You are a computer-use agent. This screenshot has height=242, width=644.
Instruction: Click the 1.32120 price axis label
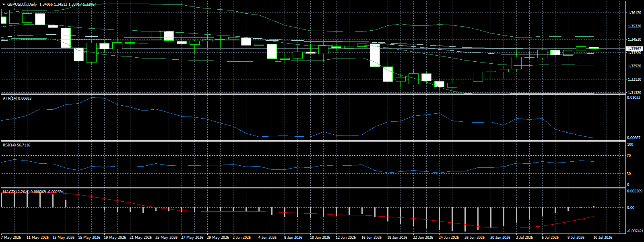[634, 79]
